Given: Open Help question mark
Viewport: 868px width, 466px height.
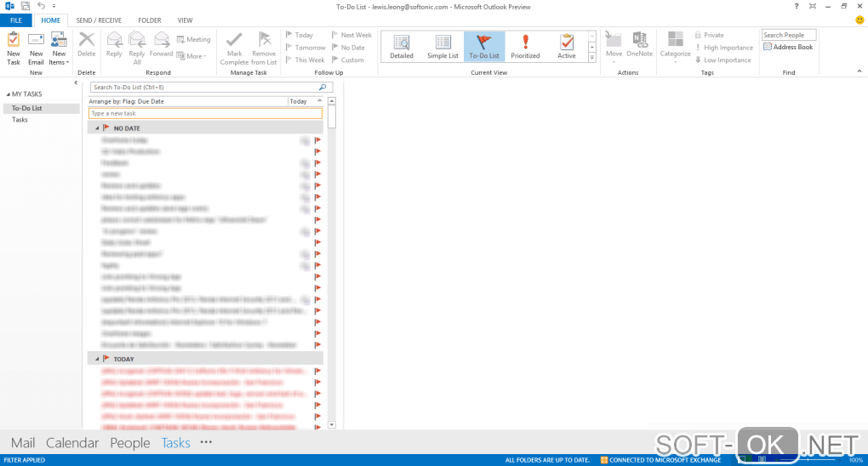Looking at the screenshot, I should pyautogui.click(x=796, y=6).
